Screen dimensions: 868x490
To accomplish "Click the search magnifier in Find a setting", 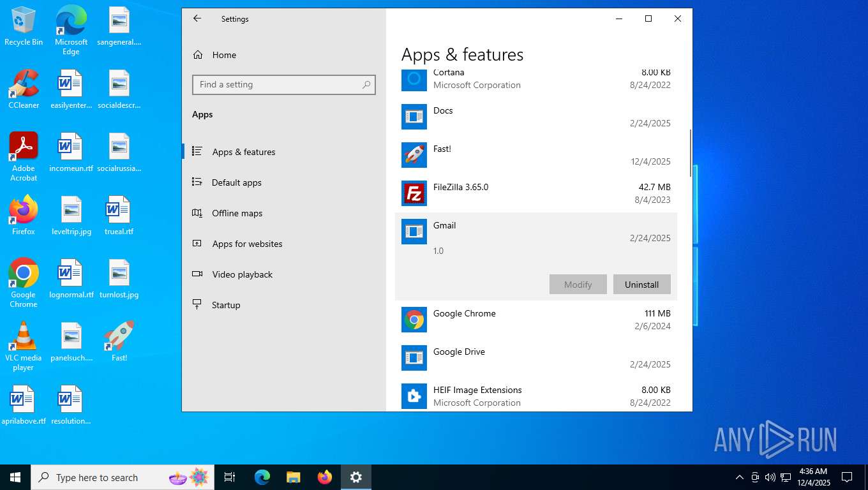I will coord(366,84).
